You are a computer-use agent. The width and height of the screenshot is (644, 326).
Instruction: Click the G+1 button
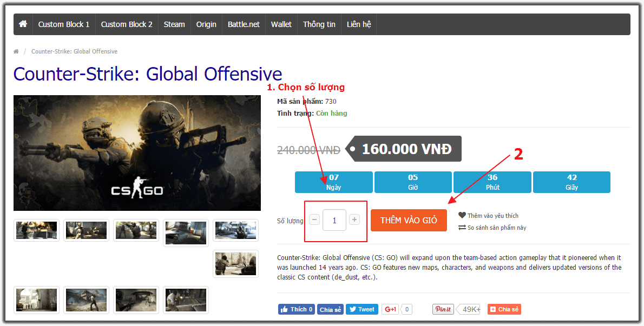390,309
